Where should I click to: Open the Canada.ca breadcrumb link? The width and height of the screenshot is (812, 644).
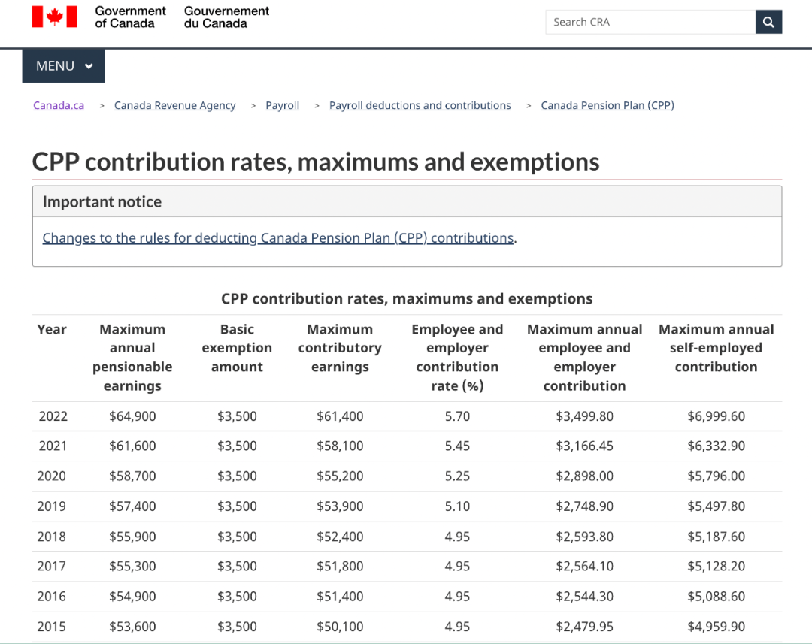[x=59, y=105]
